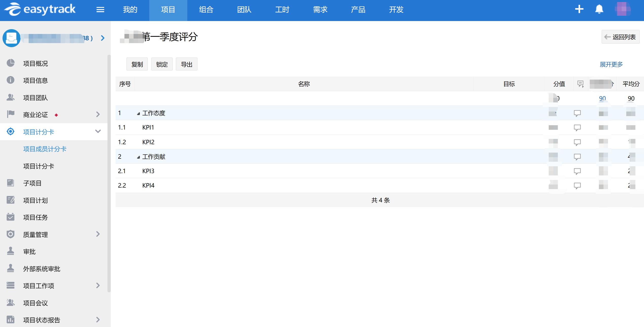Open comment icon for 工作贡献 row

pos(577,157)
